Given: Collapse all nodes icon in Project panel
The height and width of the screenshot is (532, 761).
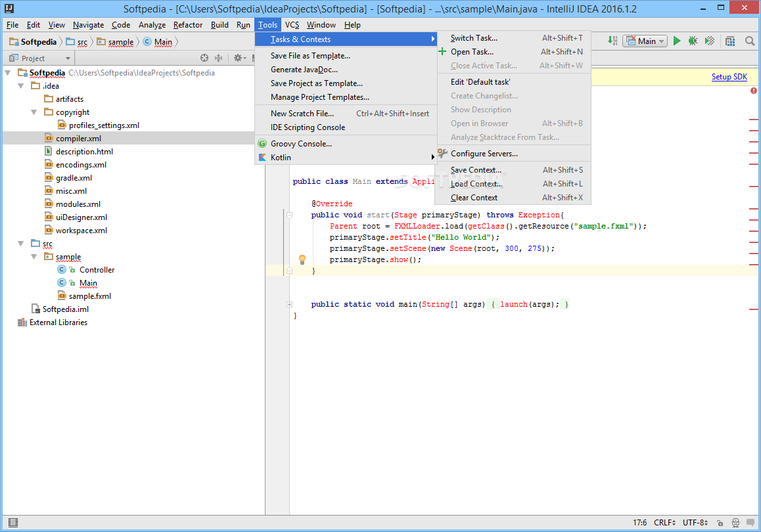Looking at the screenshot, I should click(x=218, y=58).
